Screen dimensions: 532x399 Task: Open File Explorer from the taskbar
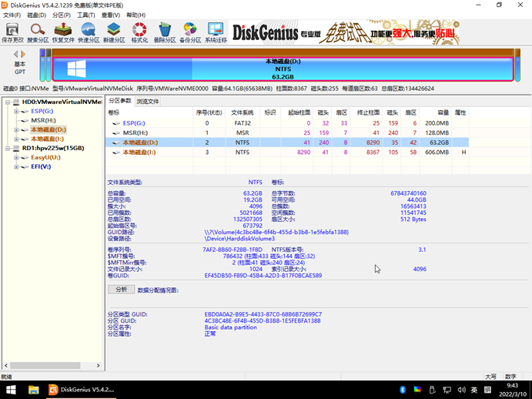click(33, 390)
